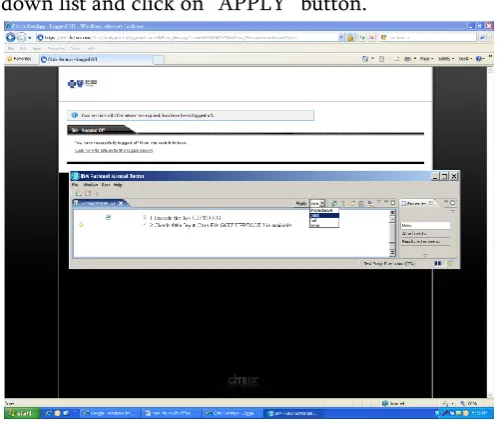Viewport: 503px width, 424px height.
Task: Open the result dropdown next to Apply
Action: (317, 203)
